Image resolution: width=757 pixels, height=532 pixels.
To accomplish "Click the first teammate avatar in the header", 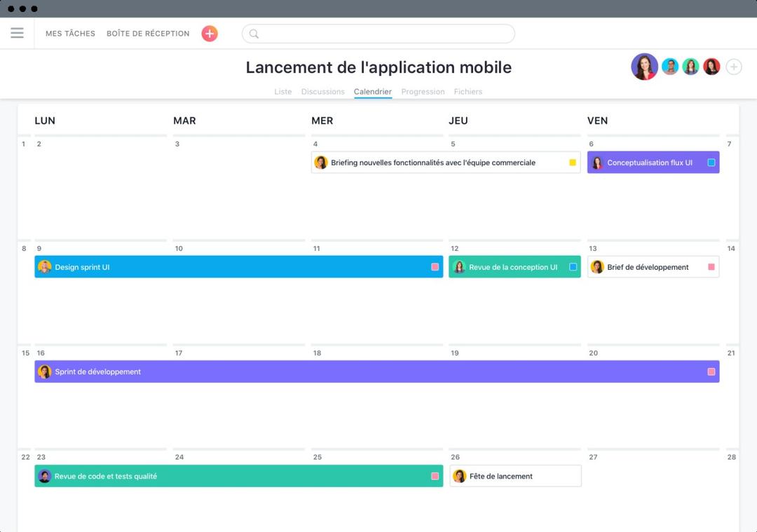I will tap(643, 67).
